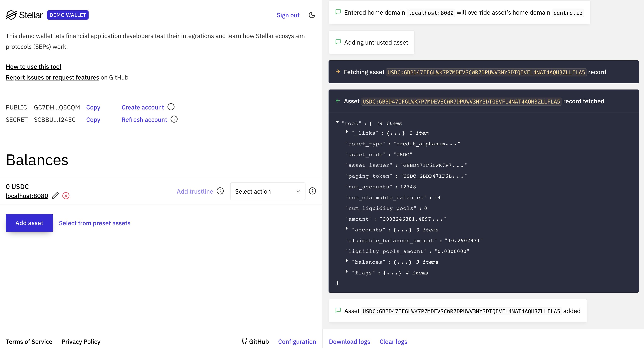Click the Add trustline button
This screenshot has width=644, height=348.
pos(195,191)
